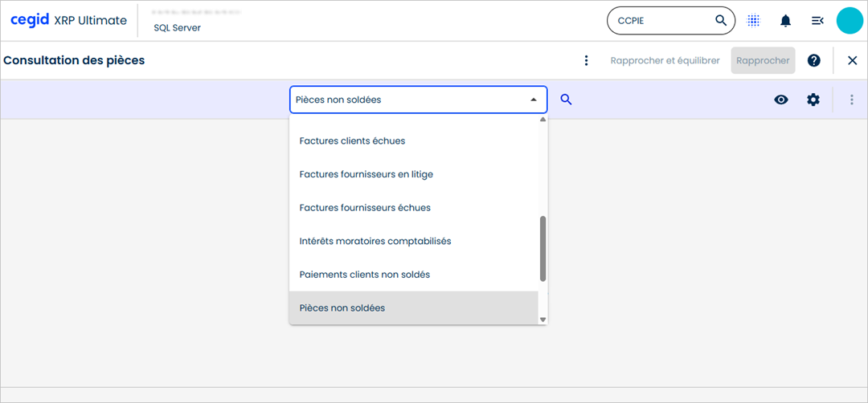Click the blue search icon beside dropdown
Viewport: 868px width, 403px height.
(x=566, y=100)
